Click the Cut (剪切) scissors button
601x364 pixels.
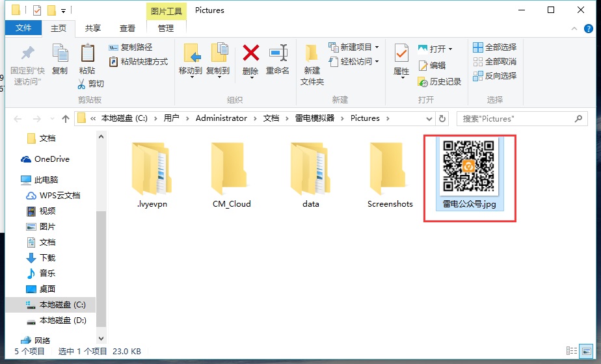coord(90,84)
